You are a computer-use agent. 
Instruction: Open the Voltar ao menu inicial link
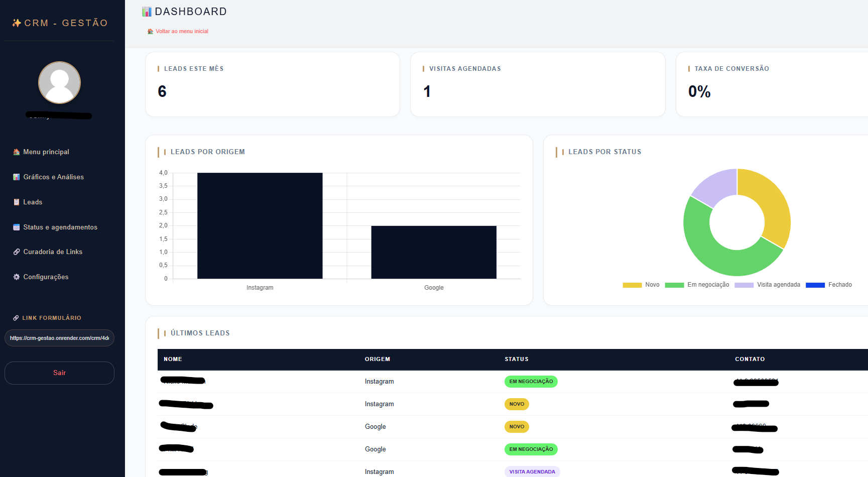tap(182, 31)
